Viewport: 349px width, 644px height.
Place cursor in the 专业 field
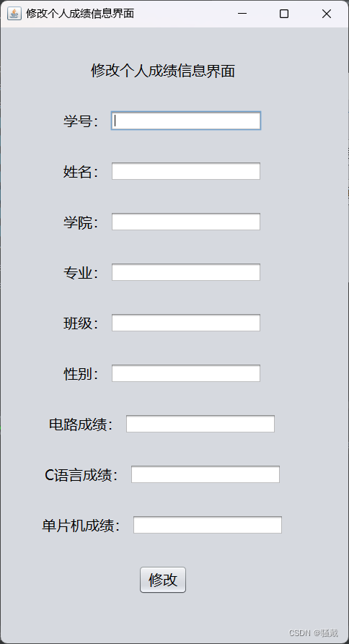coord(186,272)
